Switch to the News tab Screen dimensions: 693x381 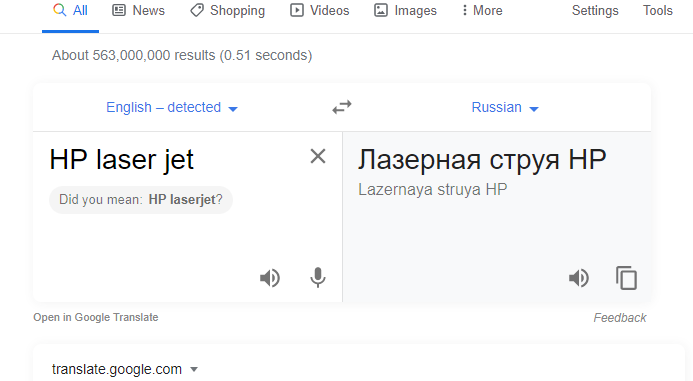(138, 11)
